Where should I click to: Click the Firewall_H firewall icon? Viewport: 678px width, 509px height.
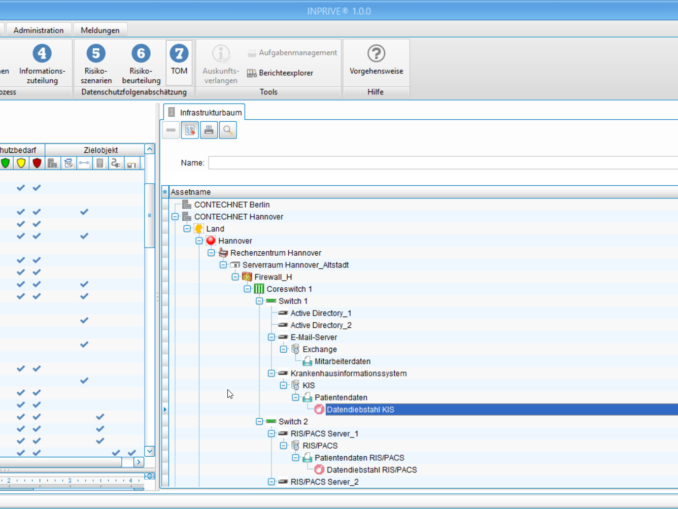coord(247,277)
